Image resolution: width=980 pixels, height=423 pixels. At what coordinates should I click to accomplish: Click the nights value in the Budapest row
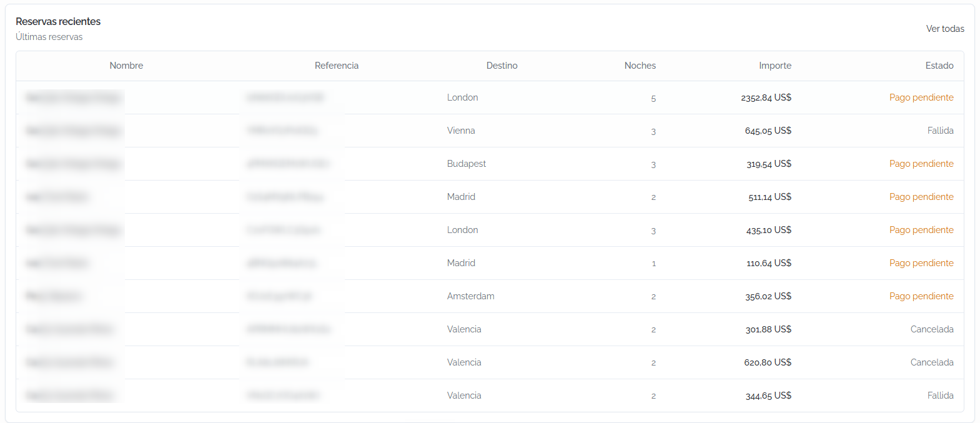[653, 164]
